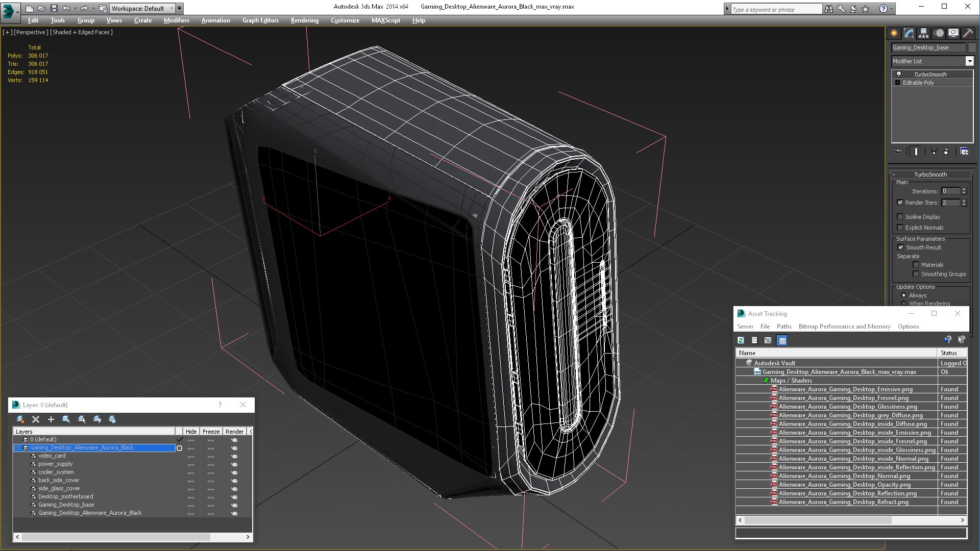Open Paths menu in Asset Tracking
The image size is (980, 551).
pyautogui.click(x=783, y=327)
